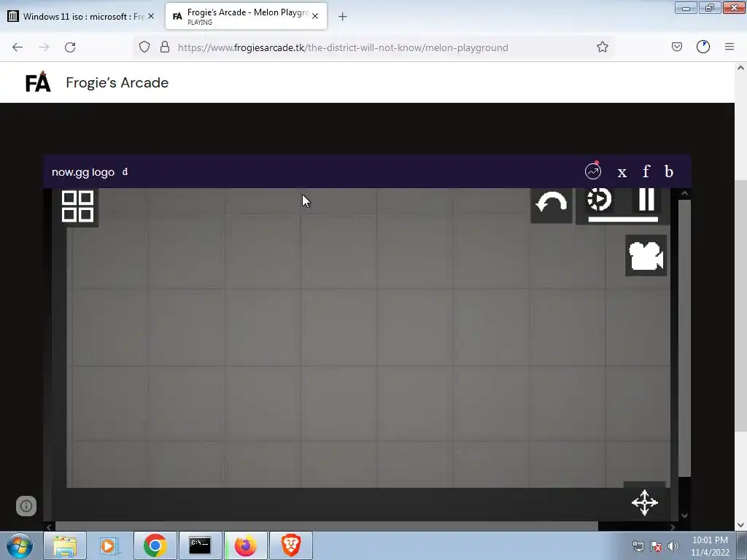Open the Firefox account icon

coord(703,47)
